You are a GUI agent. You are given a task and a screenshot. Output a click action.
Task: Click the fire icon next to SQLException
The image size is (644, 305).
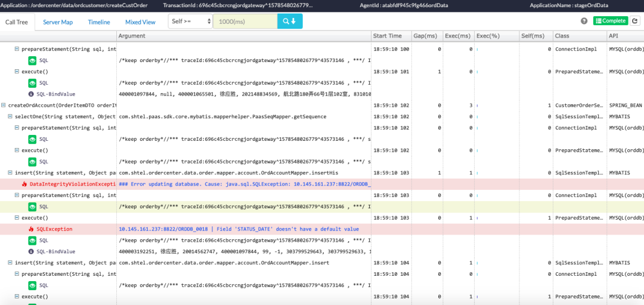pyautogui.click(x=31, y=229)
